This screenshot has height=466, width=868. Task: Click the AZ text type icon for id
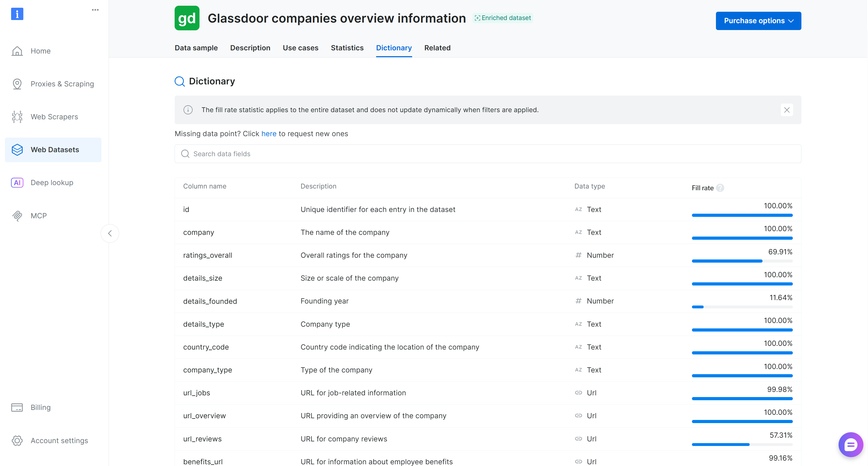coord(578,209)
